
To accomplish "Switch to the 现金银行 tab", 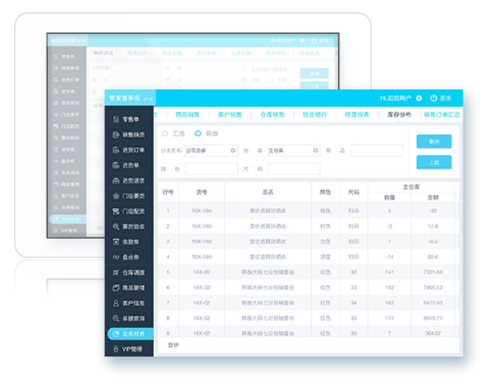I will click(314, 115).
